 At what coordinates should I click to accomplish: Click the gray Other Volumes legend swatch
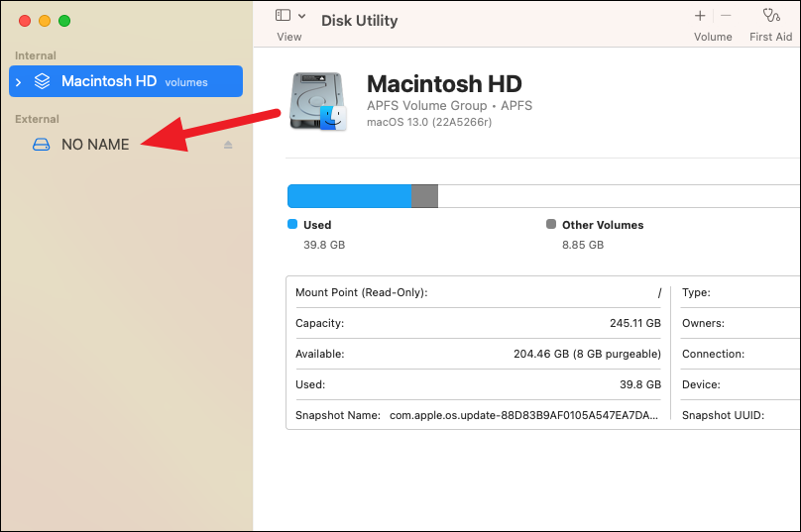tap(551, 224)
